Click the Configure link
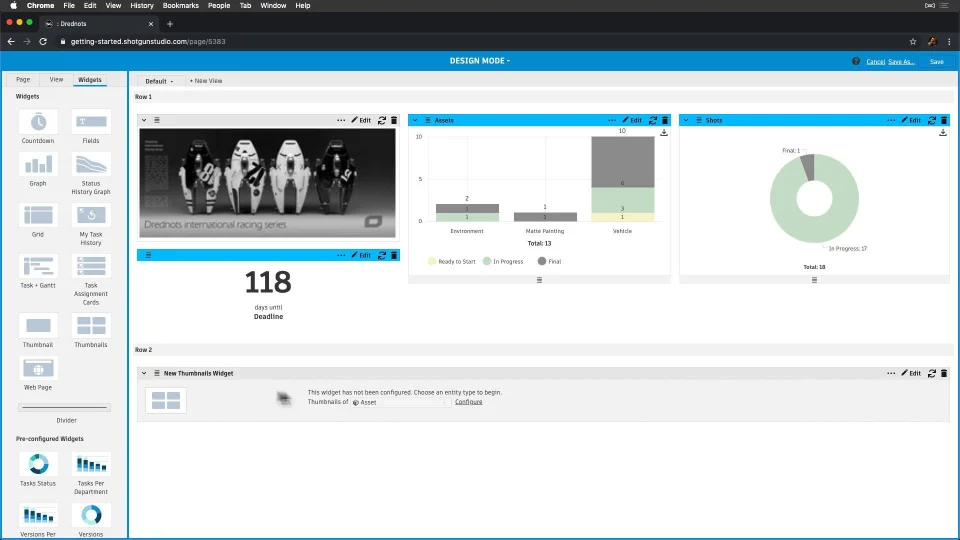Image resolution: width=960 pixels, height=540 pixels. pos(468,402)
